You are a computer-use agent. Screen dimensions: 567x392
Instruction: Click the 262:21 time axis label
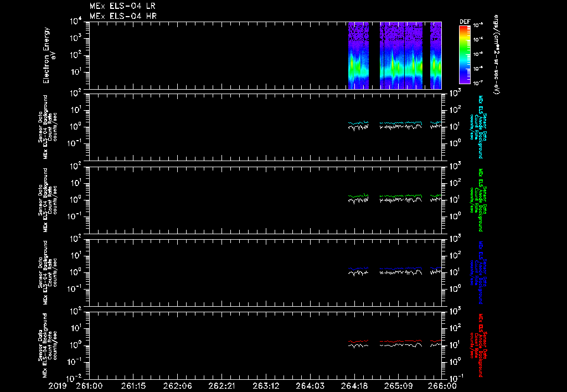[221, 386]
